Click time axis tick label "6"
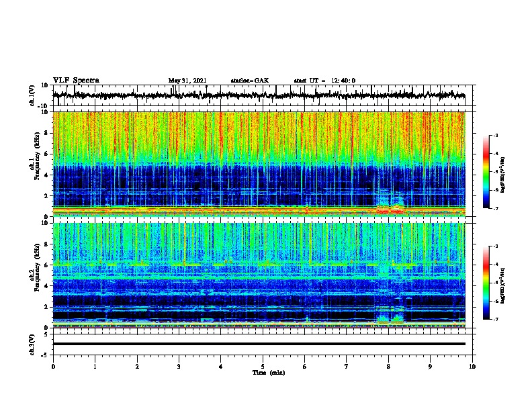 pyautogui.click(x=304, y=367)
